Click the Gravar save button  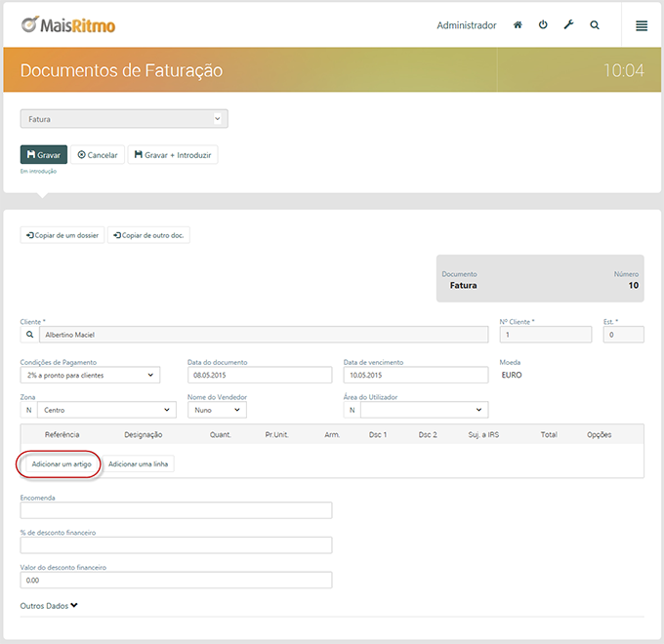44,154
